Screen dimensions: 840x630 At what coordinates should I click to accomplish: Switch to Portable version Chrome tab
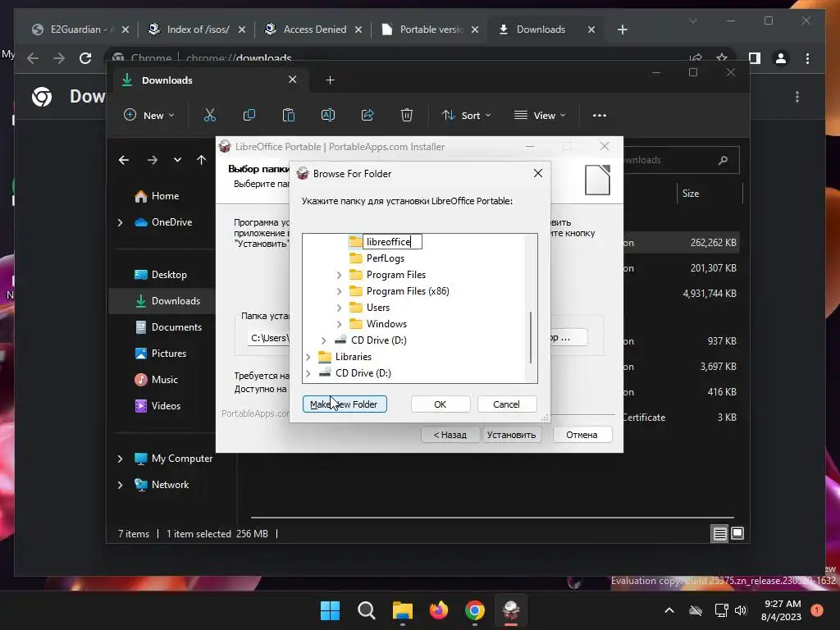pos(431,30)
